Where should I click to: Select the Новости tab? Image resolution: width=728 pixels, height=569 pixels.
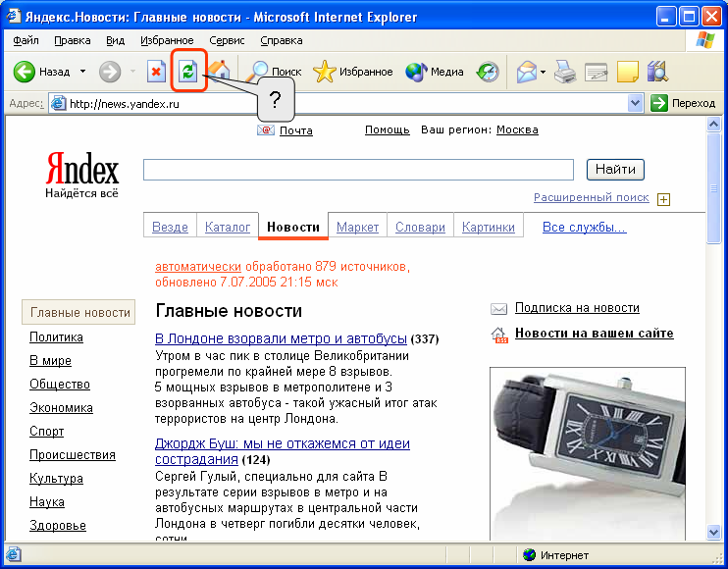pyautogui.click(x=293, y=227)
